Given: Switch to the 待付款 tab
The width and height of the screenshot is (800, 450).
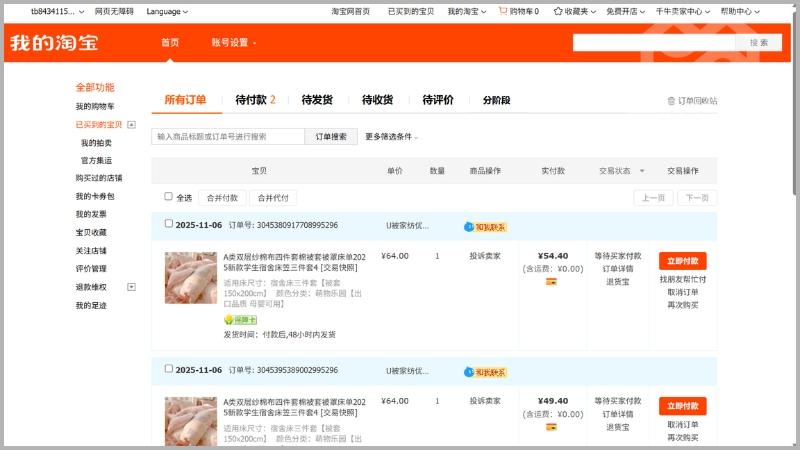Looking at the screenshot, I should pyautogui.click(x=255, y=100).
